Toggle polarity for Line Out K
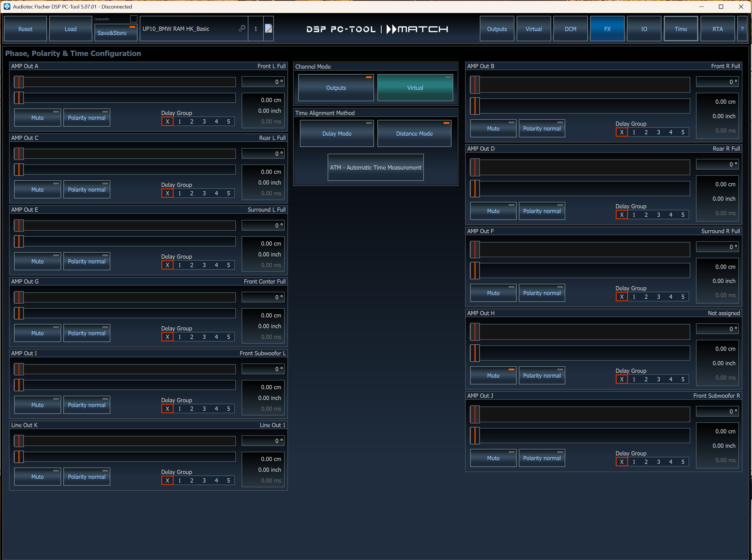This screenshot has height=560, width=752. click(87, 477)
